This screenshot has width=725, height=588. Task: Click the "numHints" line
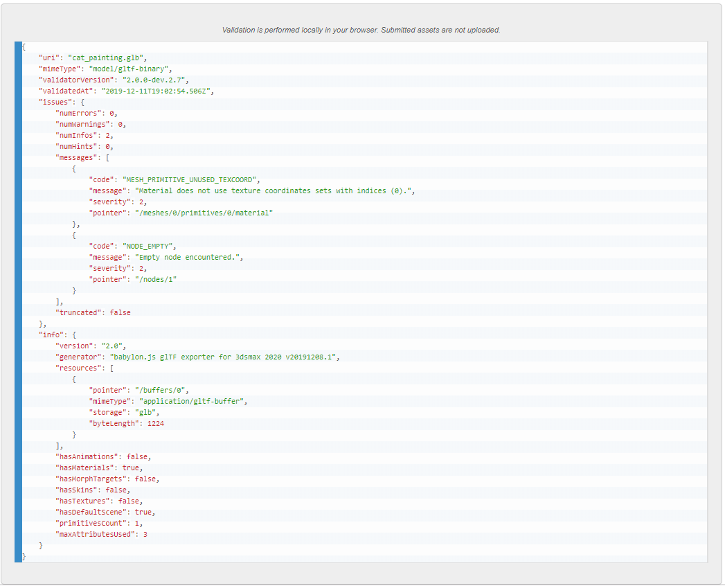(84, 147)
